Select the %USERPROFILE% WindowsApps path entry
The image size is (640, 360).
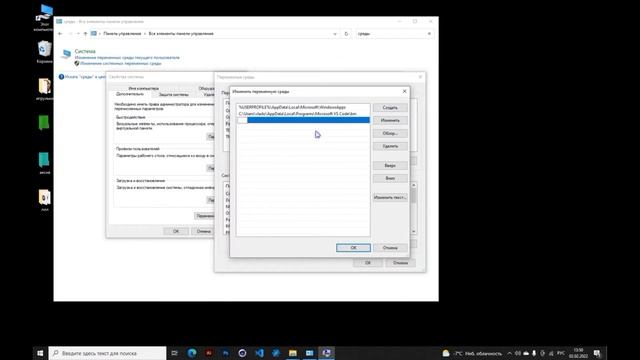tap(303, 107)
